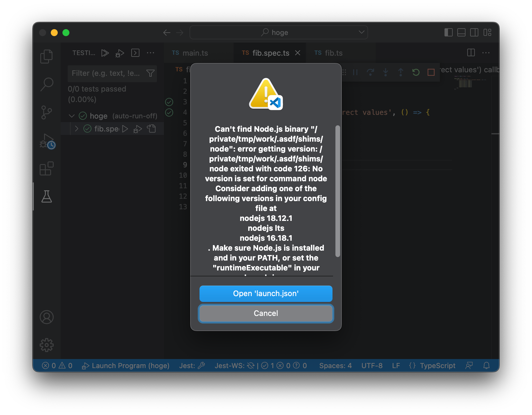
Task: Click the feedback icon in status bar
Action: click(x=469, y=365)
